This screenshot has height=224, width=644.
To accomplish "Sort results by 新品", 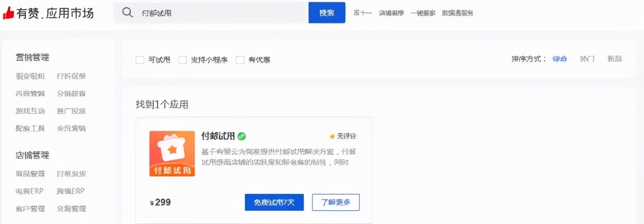I will (x=615, y=59).
